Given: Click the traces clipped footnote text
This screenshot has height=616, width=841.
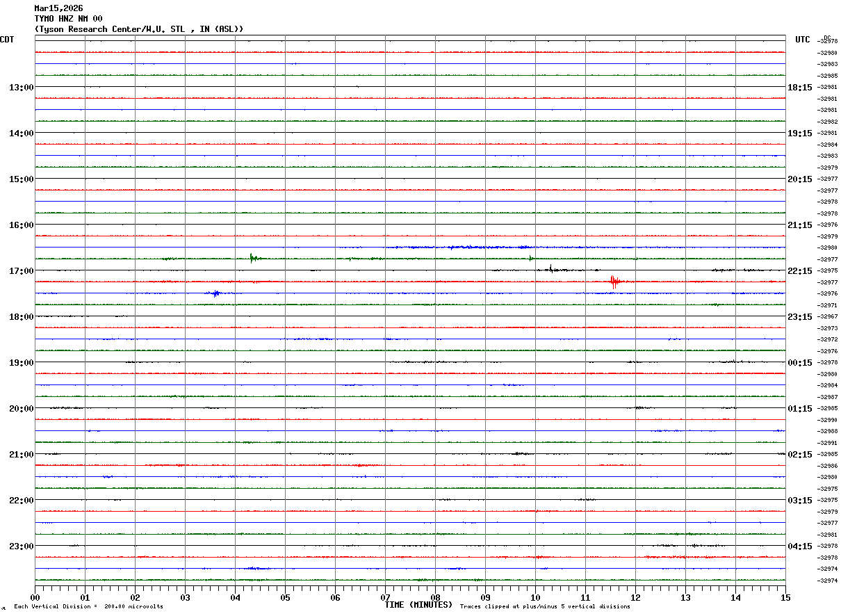Looking at the screenshot, I should coord(545,607).
